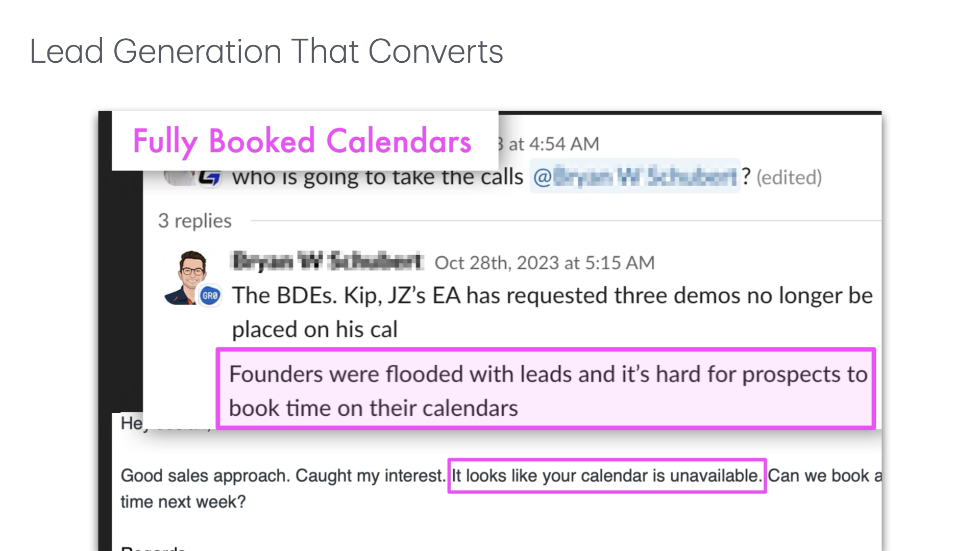The height and width of the screenshot is (551, 980).
Task: Click the "(edited)" label
Action: (789, 178)
